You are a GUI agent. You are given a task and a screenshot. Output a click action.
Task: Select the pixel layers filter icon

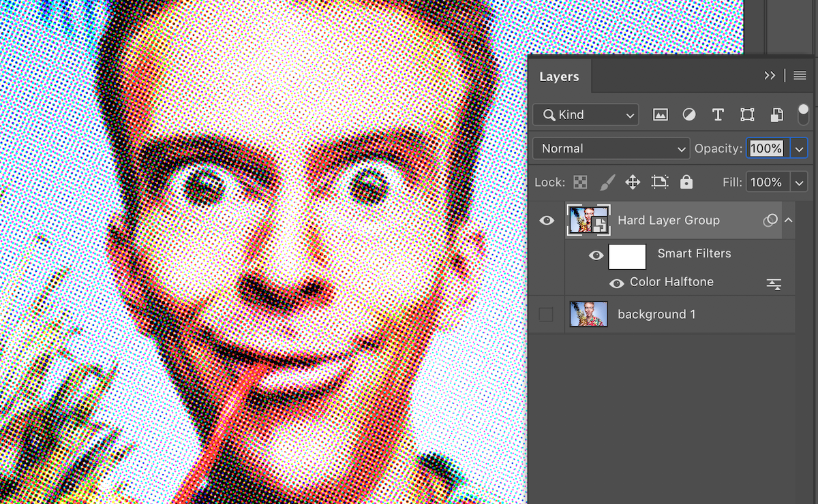click(660, 114)
